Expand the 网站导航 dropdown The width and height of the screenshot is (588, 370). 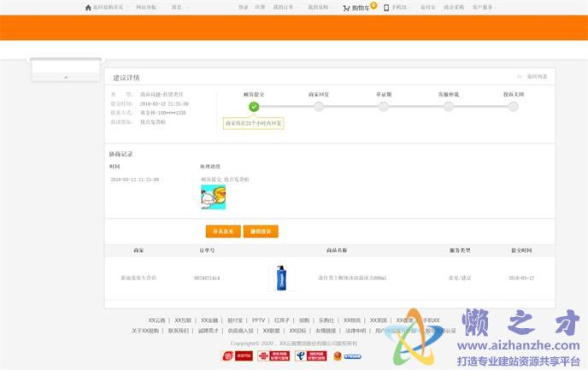coord(149,8)
